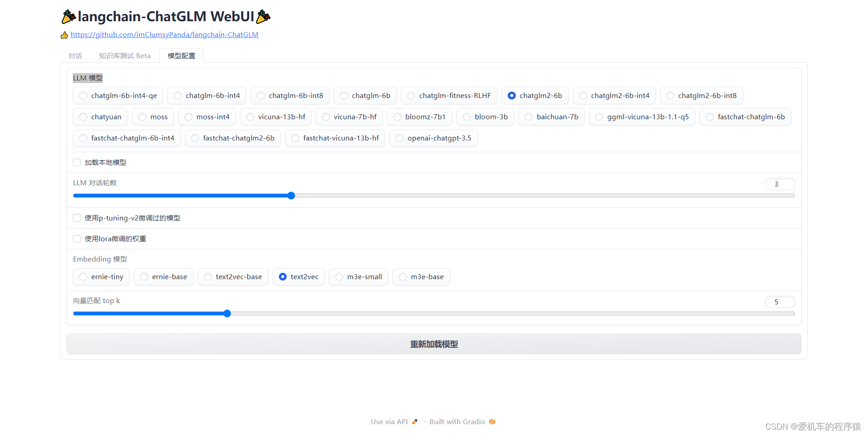
Task: Choose ernie-base embedding model
Action: click(164, 277)
